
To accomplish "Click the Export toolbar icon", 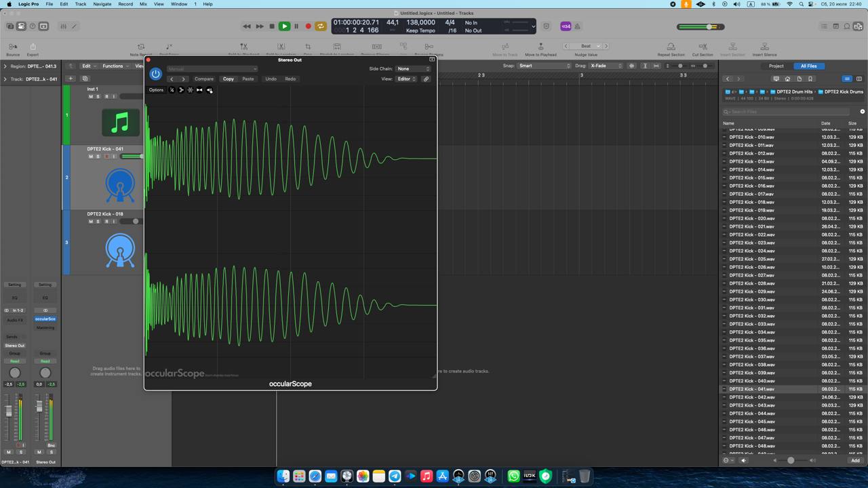I will [x=33, y=47].
